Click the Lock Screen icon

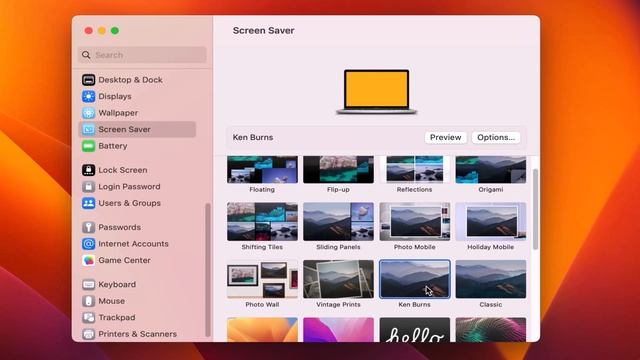pos(89,170)
